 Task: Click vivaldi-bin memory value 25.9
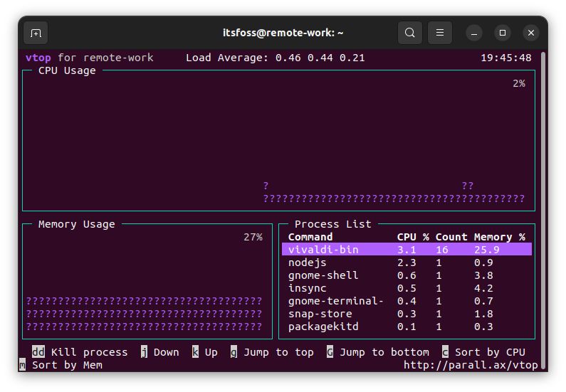(486, 250)
